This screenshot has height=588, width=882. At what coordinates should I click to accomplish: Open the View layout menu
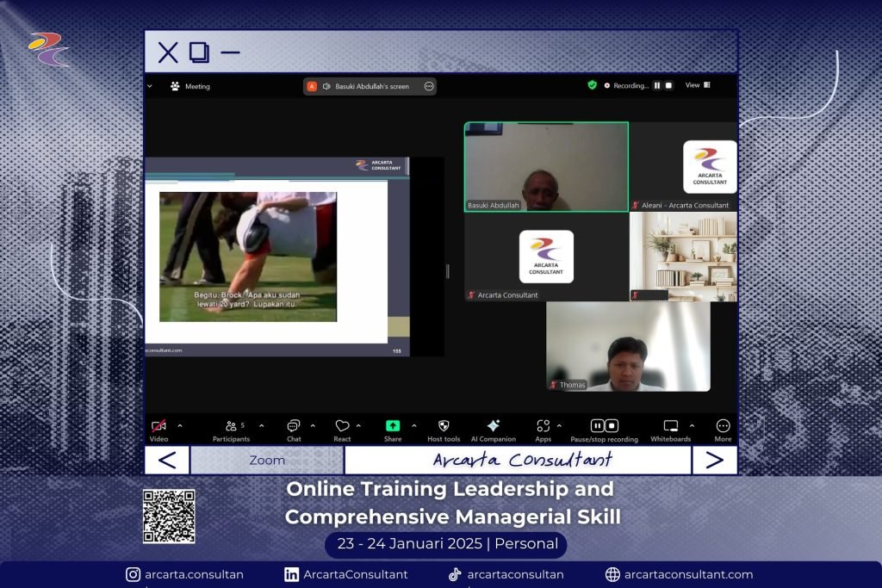698,86
